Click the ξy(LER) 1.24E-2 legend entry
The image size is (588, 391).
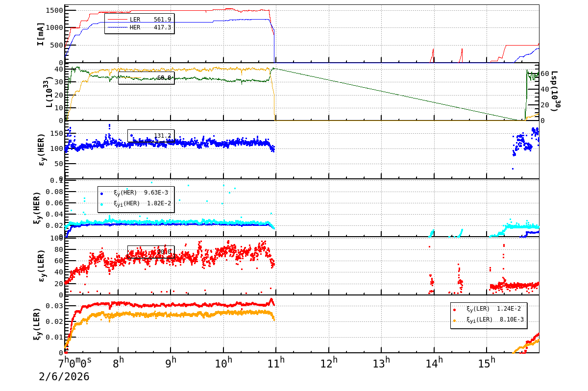[487, 309]
